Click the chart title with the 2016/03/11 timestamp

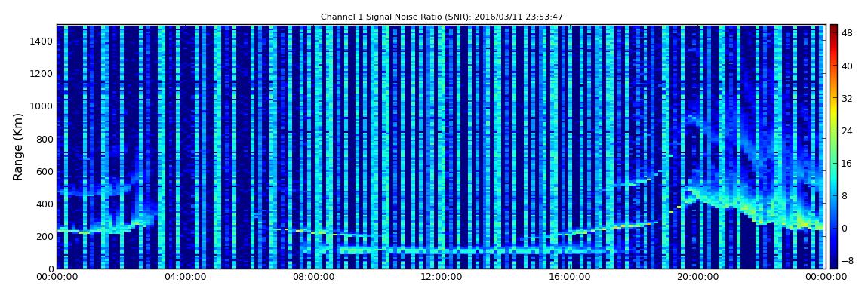click(x=442, y=17)
